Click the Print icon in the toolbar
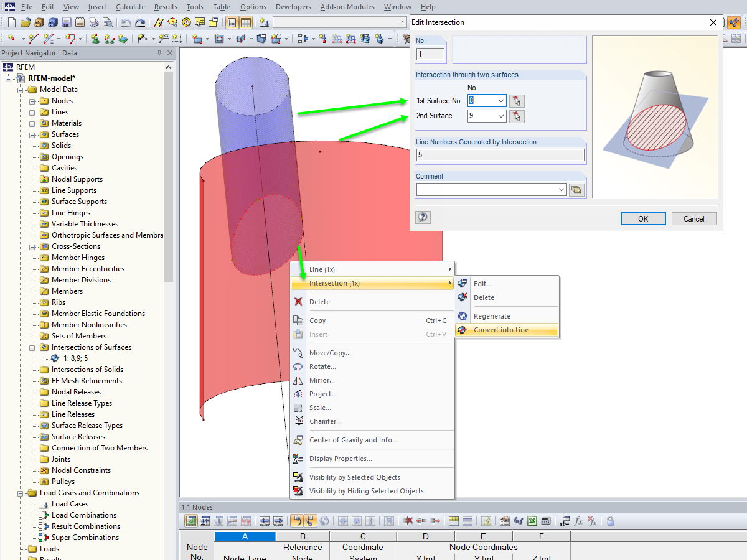Screen dimensions: 747x560 [93, 22]
